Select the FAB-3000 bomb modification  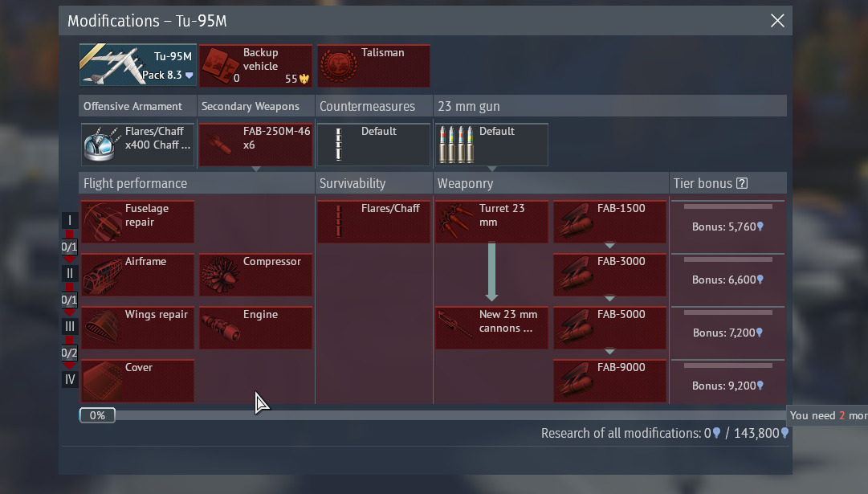(x=609, y=275)
